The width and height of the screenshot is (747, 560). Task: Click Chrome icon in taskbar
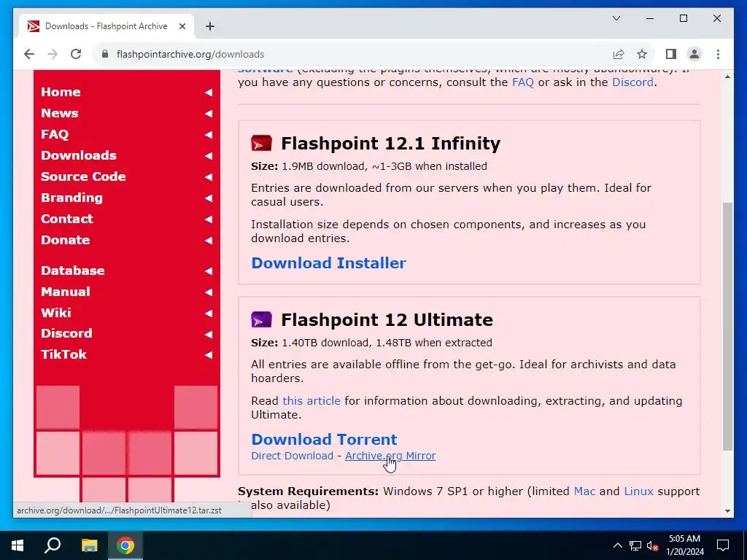[x=125, y=545]
